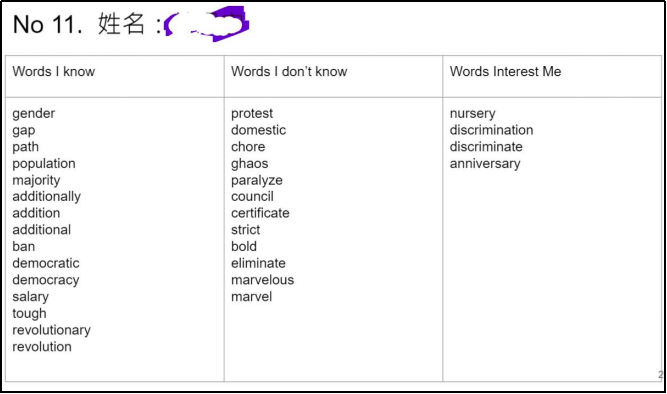Viewport: 667px width, 394px height.
Task: Select the word 'gender'
Action: point(34,114)
